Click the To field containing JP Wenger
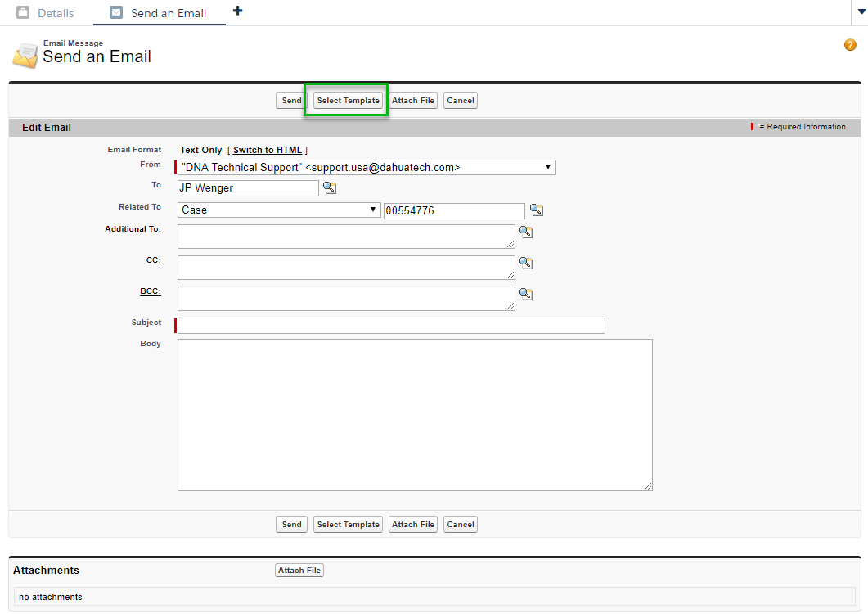Viewport: 868px width, 614px height. (248, 187)
